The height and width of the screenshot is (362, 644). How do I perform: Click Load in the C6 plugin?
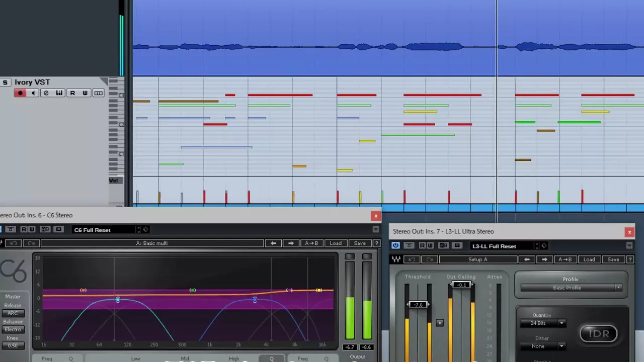tap(336, 243)
